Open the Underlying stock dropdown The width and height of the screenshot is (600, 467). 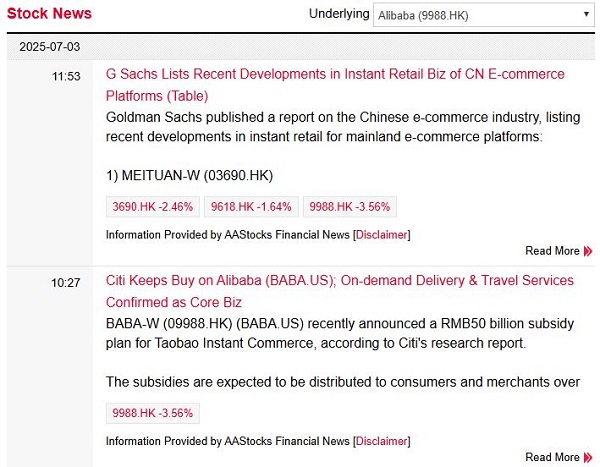click(484, 15)
